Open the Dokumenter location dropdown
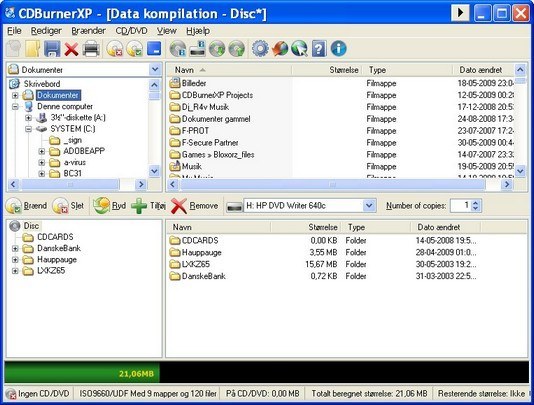Image resolution: width=534 pixels, height=405 pixels. click(155, 69)
